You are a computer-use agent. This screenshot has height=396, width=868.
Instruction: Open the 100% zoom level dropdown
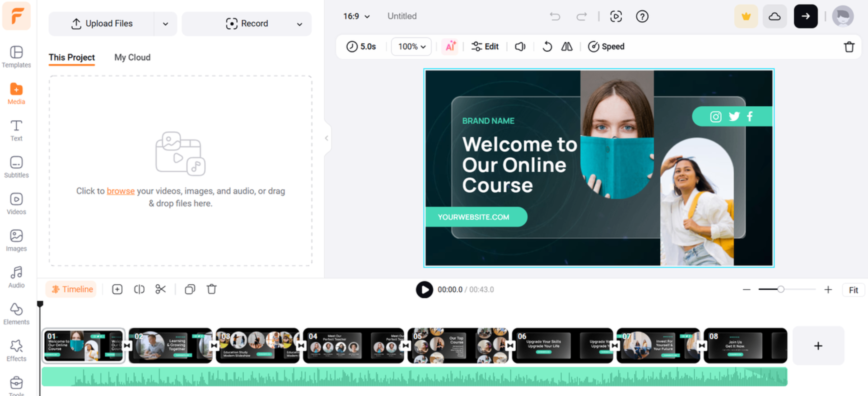click(x=411, y=46)
